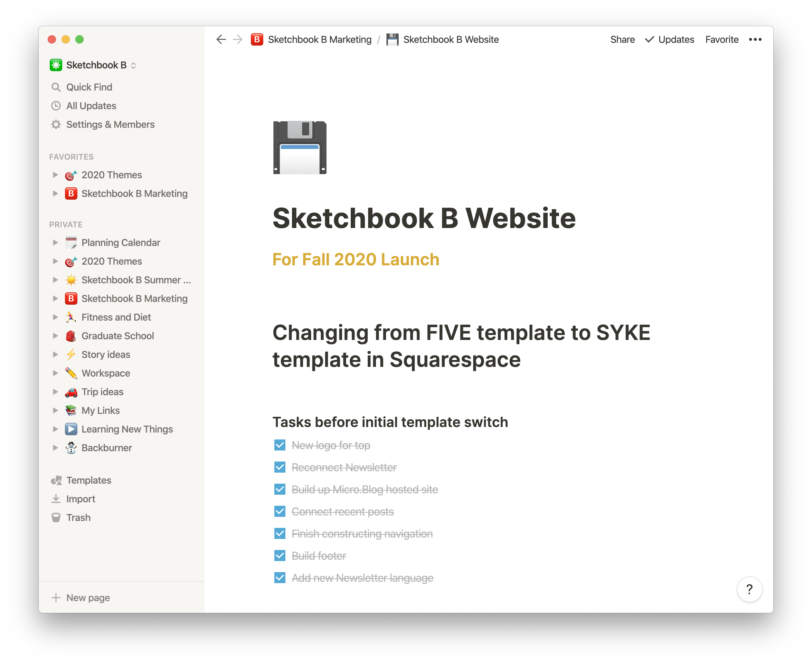Click the plus icon beside New page

point(56,598)
